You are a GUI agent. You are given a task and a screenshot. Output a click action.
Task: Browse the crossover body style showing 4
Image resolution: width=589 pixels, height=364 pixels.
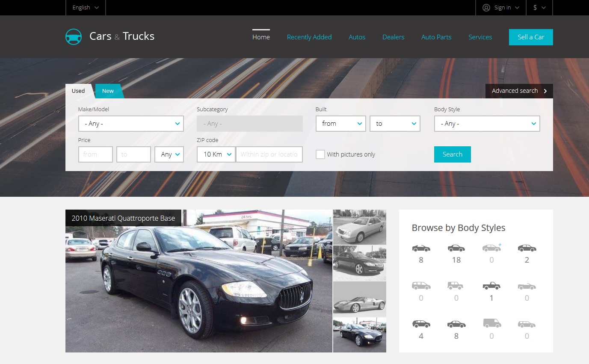pyautogui.click(x=421, y=324)
